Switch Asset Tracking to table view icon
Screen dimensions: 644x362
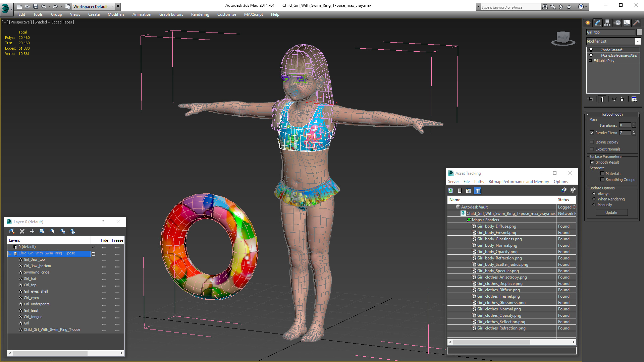point(478,191)
